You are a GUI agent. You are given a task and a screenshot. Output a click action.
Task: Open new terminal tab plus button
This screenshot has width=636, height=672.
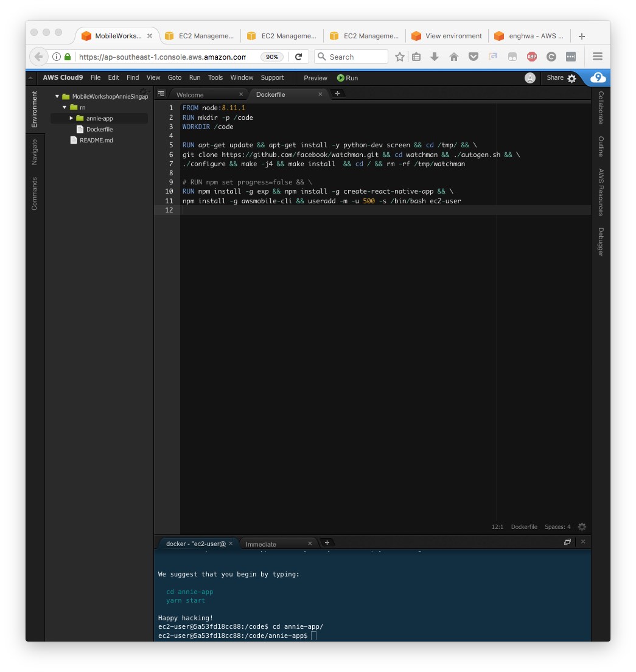pyautogui.click(x=327, y=543)
